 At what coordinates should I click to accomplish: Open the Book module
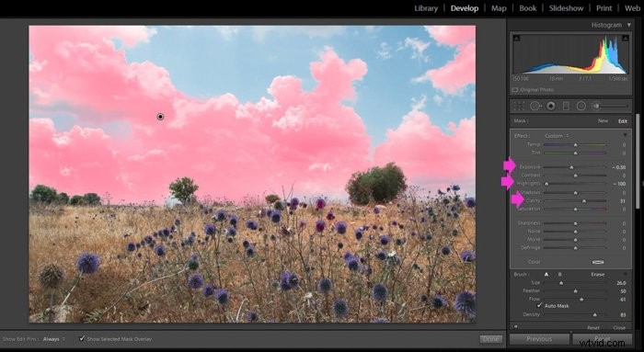tap(528, 8)
